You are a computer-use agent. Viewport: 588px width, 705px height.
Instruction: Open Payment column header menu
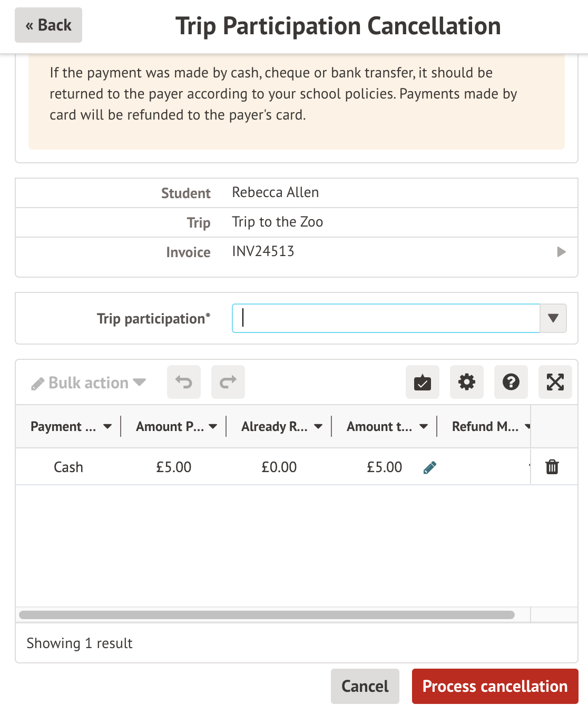[107, 427]
